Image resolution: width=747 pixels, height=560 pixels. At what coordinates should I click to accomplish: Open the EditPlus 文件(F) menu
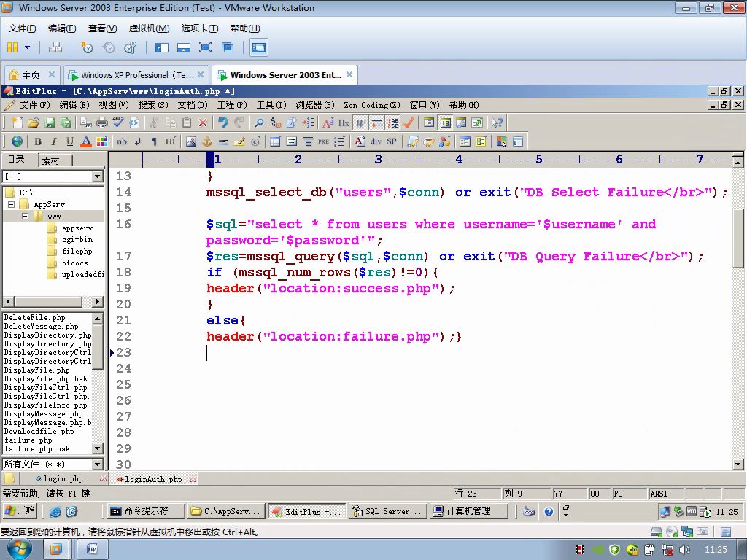pyautogui.click(x=34, y=105)
